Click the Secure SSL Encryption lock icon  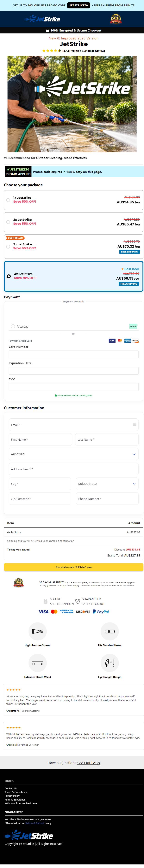click(45, 601)
